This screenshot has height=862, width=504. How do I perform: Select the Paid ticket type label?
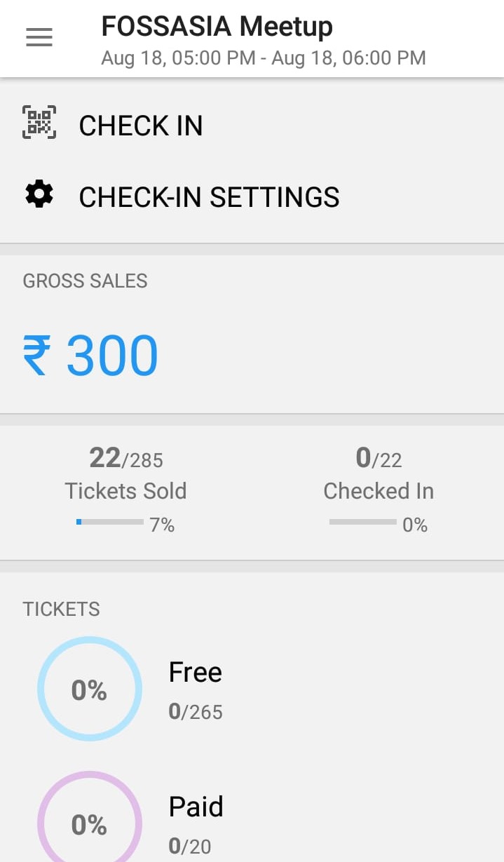[x=196, y=807]
